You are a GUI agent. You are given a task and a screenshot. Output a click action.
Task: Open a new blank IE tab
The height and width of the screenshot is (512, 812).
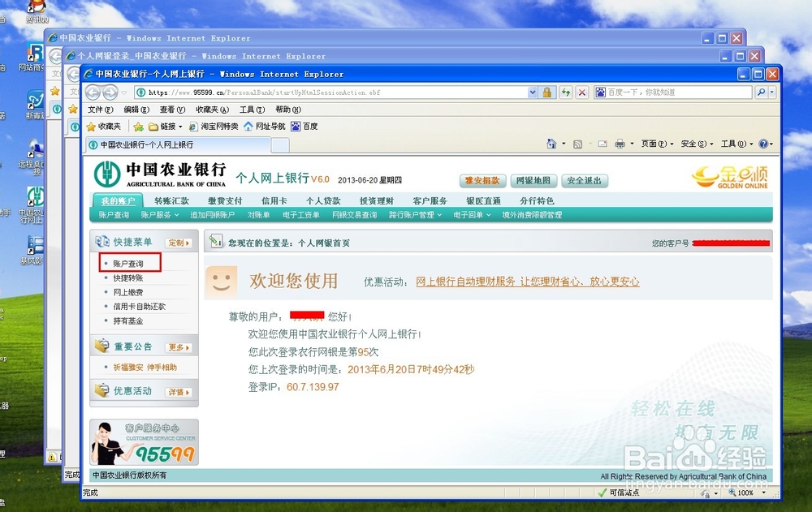click(280, 145)
